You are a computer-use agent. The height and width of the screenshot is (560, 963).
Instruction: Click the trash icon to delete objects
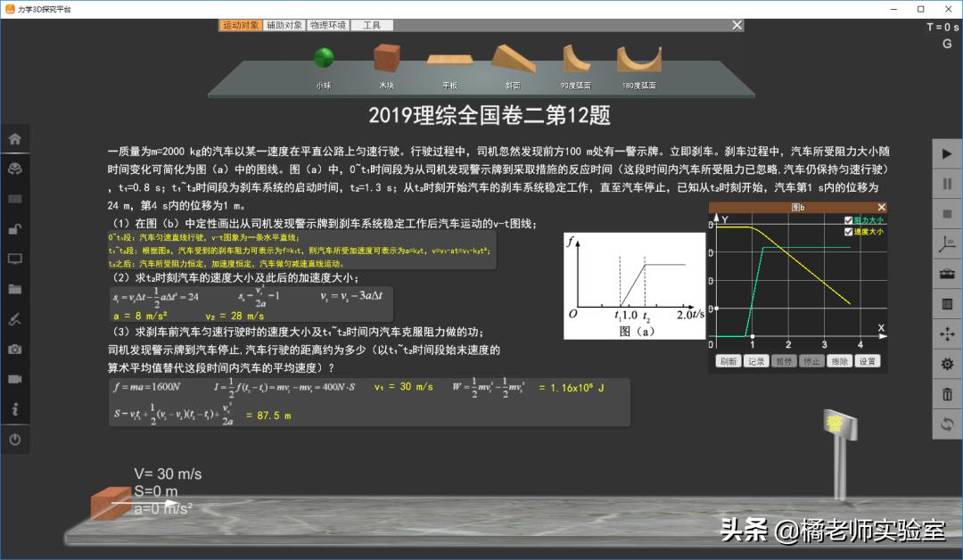[x=947, y=394]
